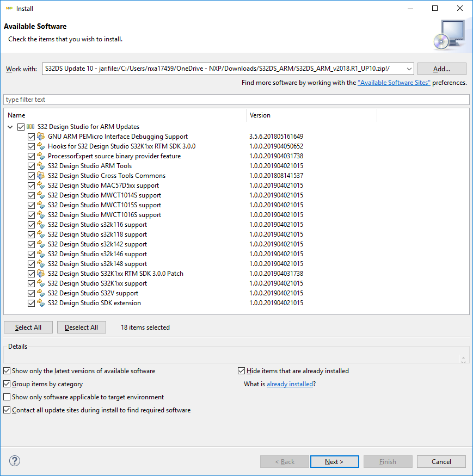Collapse the S32 Design Studio for ARM Updates tree
Screen dimensions: 473x476
tap(10, 127)
